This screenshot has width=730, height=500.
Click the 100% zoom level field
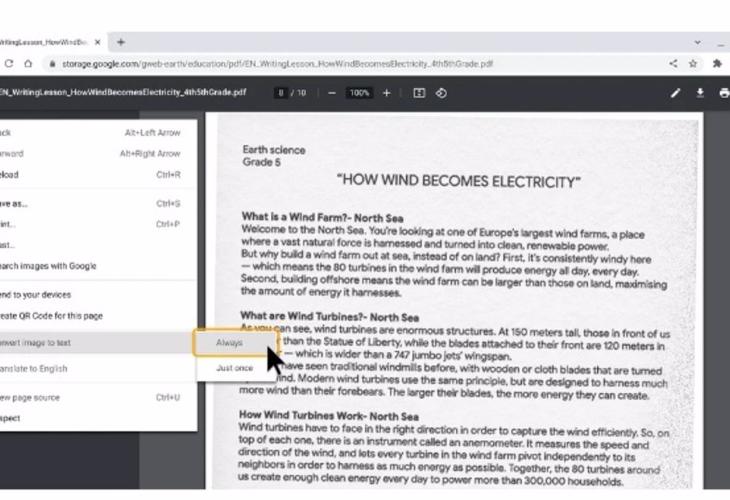coord(359,93)
